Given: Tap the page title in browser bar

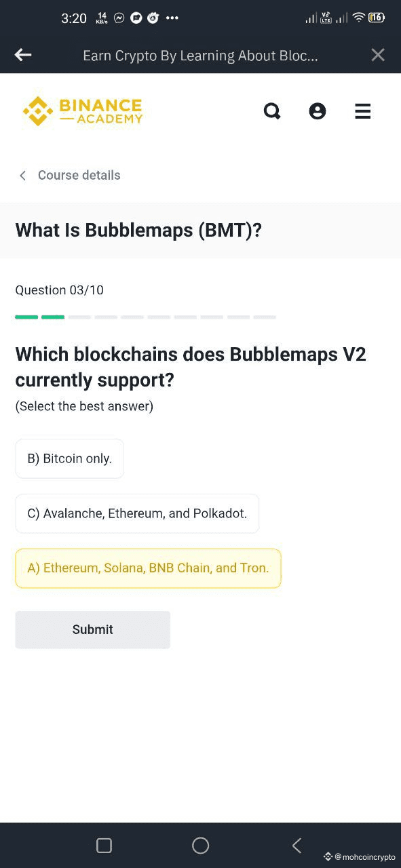Looking at the screenshot, I should click(x=200, y=56).
